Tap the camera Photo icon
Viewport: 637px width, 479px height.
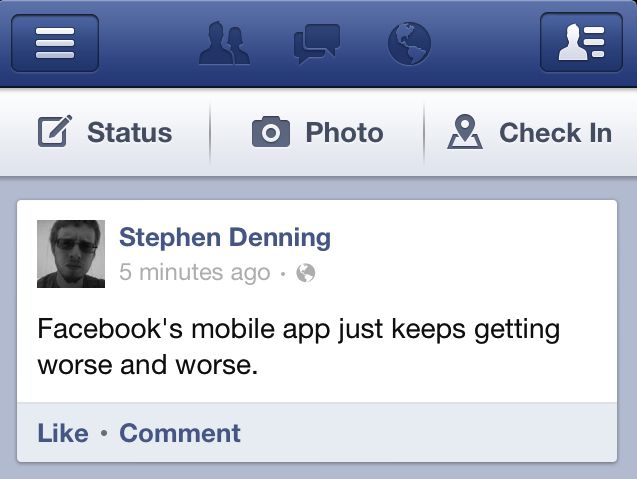[271, 132]
